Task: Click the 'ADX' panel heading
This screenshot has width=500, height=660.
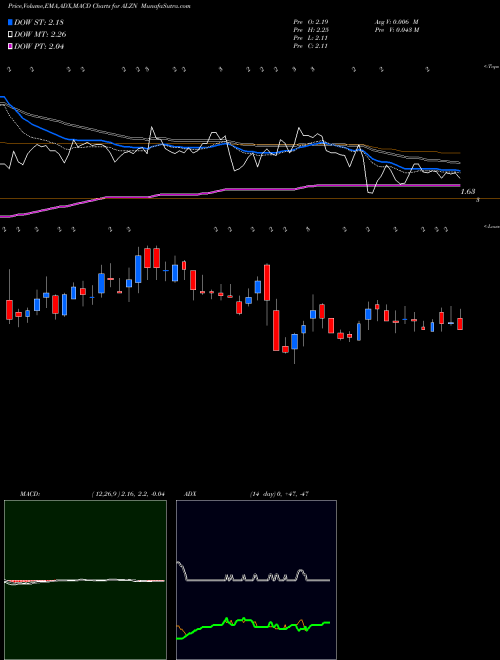Action: pos(190,494)
